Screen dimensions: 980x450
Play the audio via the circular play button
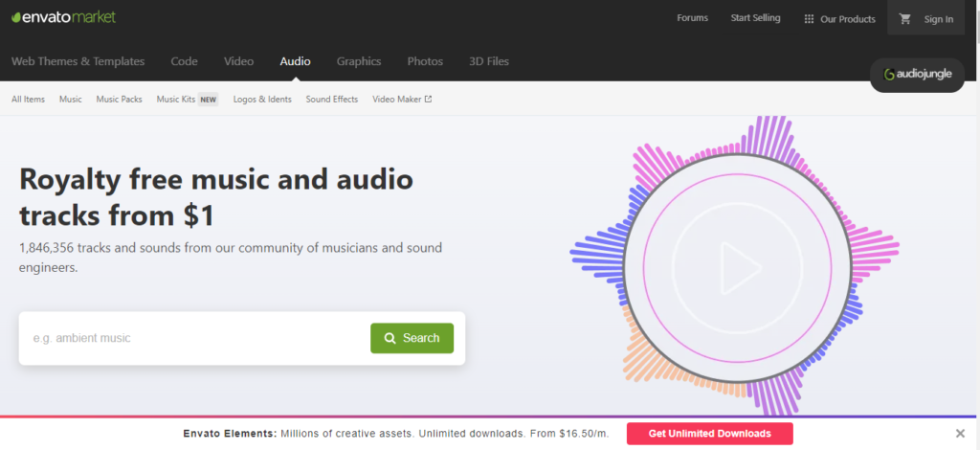click(x=738, y=267)
